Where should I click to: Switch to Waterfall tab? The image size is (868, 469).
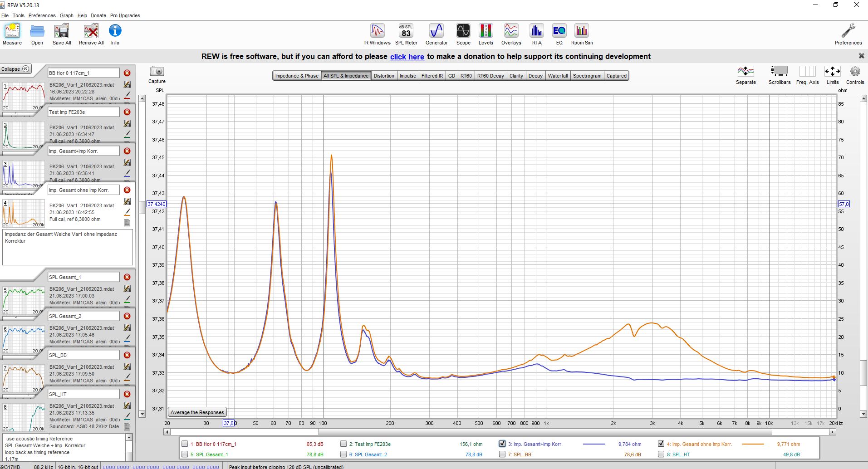click(558, 76)
